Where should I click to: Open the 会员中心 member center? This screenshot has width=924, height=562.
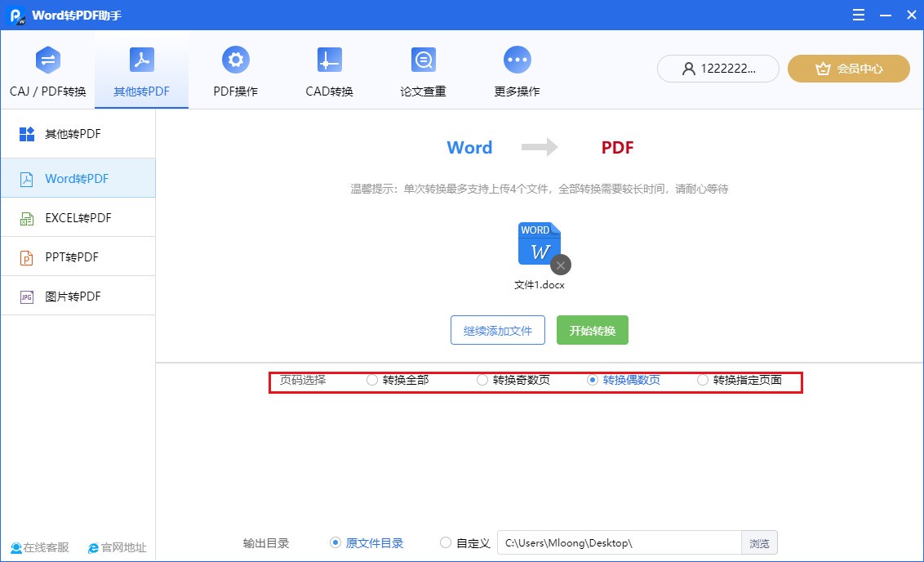(849, 69)
